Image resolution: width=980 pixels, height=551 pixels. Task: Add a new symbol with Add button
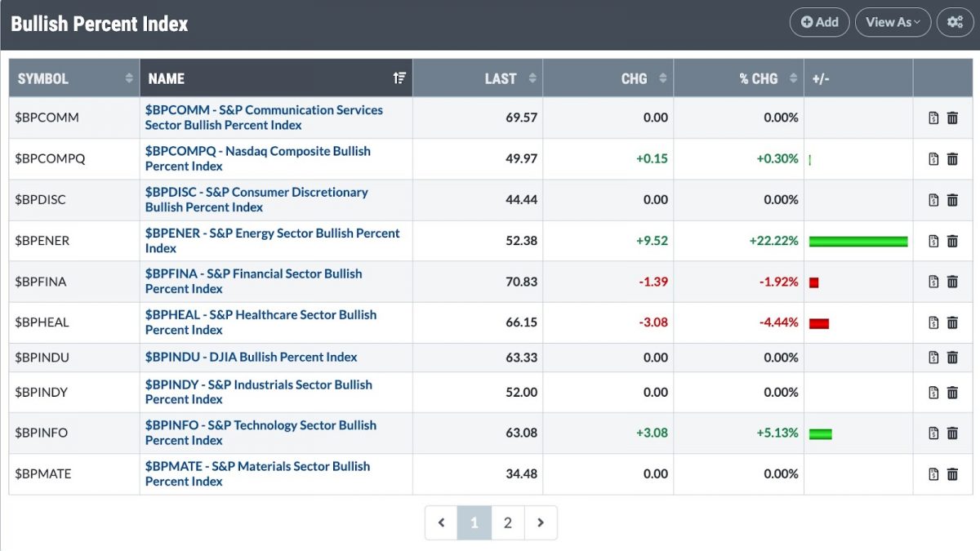tap(820, 22)
